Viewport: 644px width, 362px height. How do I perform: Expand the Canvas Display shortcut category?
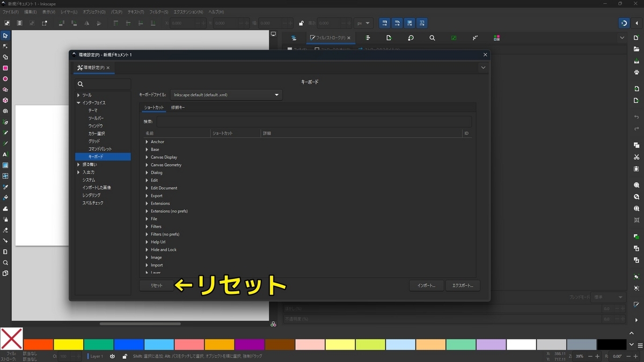point(148,157)
